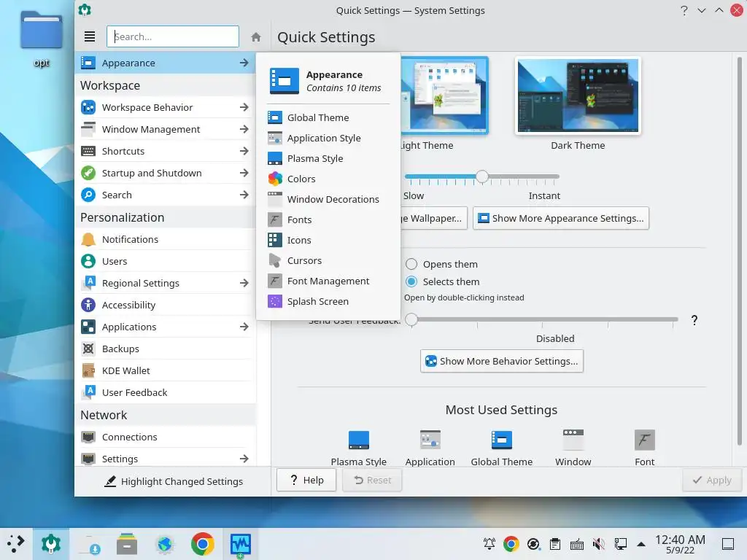Click Highlight Changed Settings button
This screenshot has width=747, height=560.
point(173,481)
